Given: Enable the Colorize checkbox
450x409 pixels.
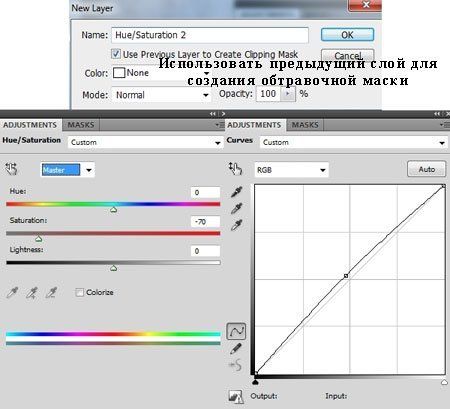Looking at the screenshot, I should pos(79,292).
